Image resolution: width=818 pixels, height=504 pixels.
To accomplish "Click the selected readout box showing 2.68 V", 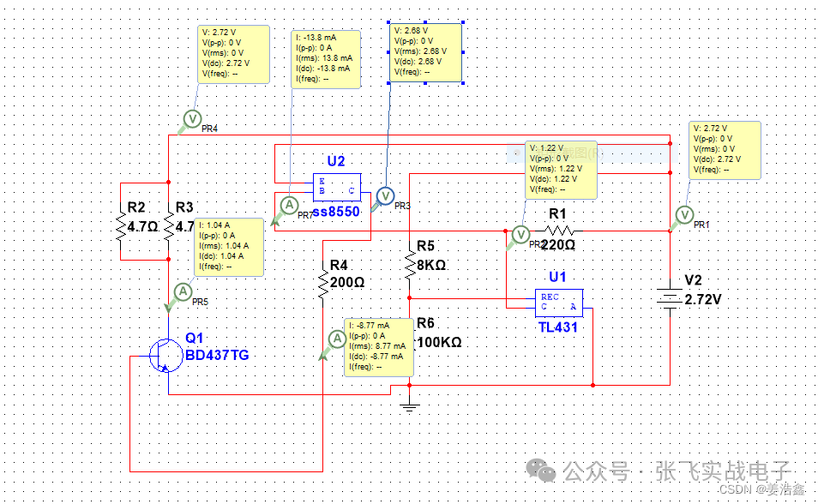I will click(x=425, y=52).
